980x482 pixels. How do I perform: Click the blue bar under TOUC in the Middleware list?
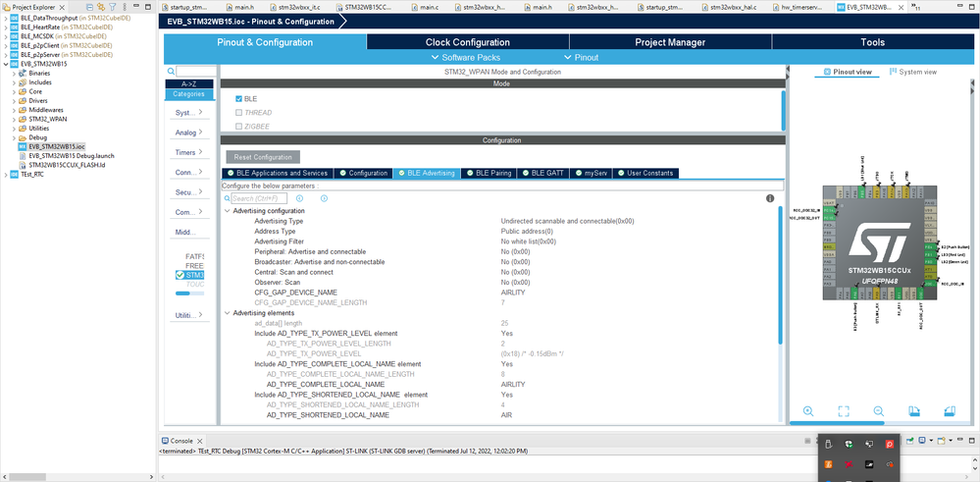(x=182, y=293)
